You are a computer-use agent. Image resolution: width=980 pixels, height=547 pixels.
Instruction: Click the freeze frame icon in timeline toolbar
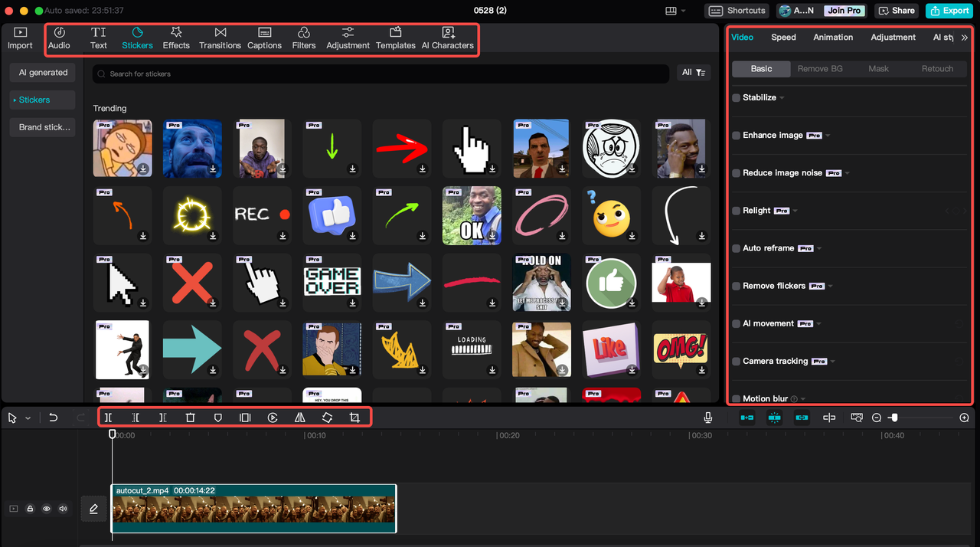[x=245, y=418]
